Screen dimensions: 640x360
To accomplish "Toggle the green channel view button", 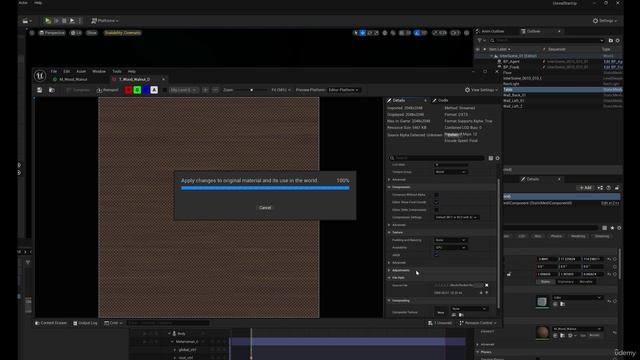I will (137, 90).
